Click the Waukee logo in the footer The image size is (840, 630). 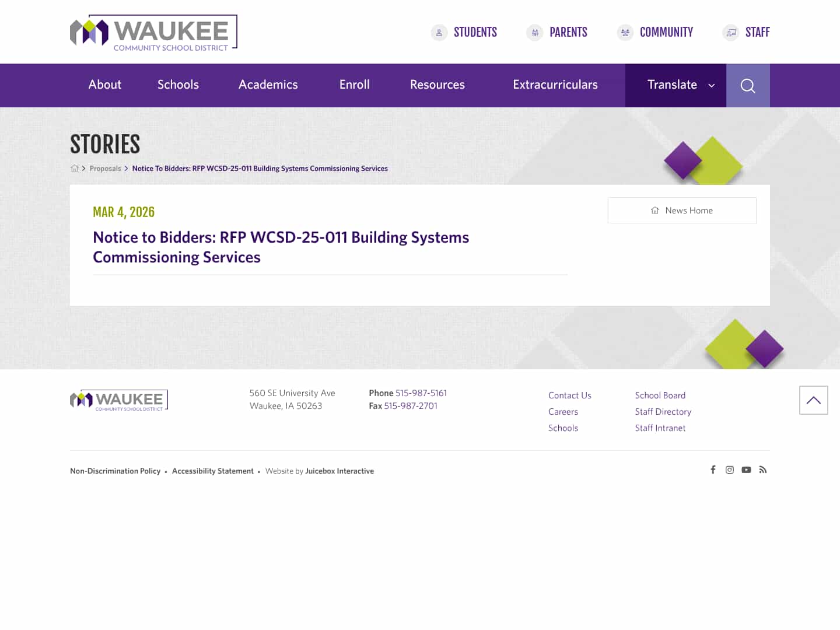pyautogui.click(x=118, y=400)
